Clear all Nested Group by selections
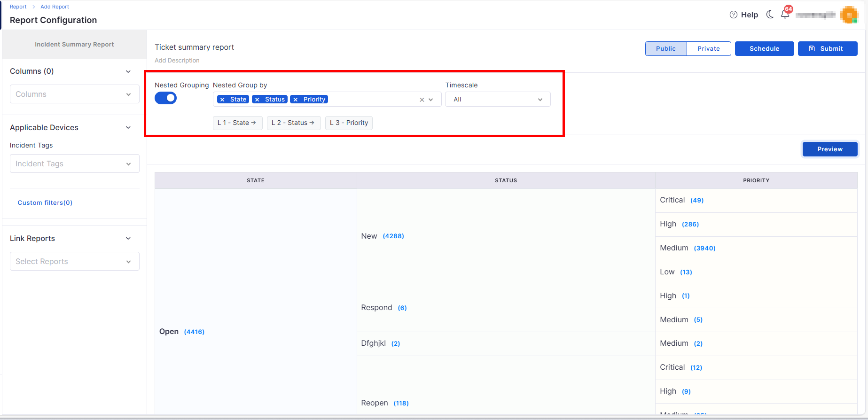Screen dimensions: 868x420 tap(422, 100)
